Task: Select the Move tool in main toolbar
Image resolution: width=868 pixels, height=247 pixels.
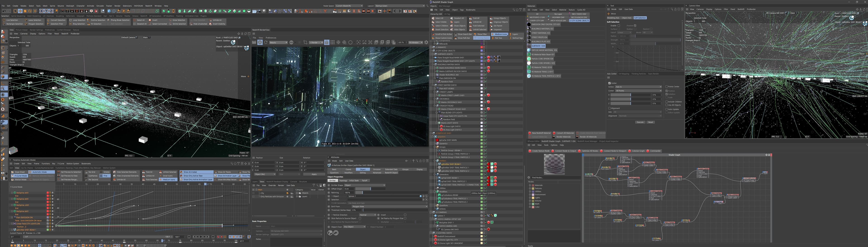Action: (20, 11)
